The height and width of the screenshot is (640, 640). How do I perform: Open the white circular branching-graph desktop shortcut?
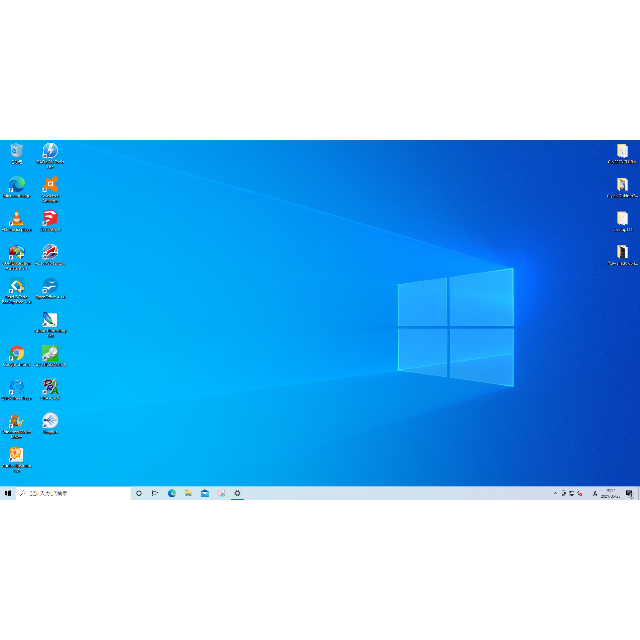pyautogui.click(x=50, y=424)
